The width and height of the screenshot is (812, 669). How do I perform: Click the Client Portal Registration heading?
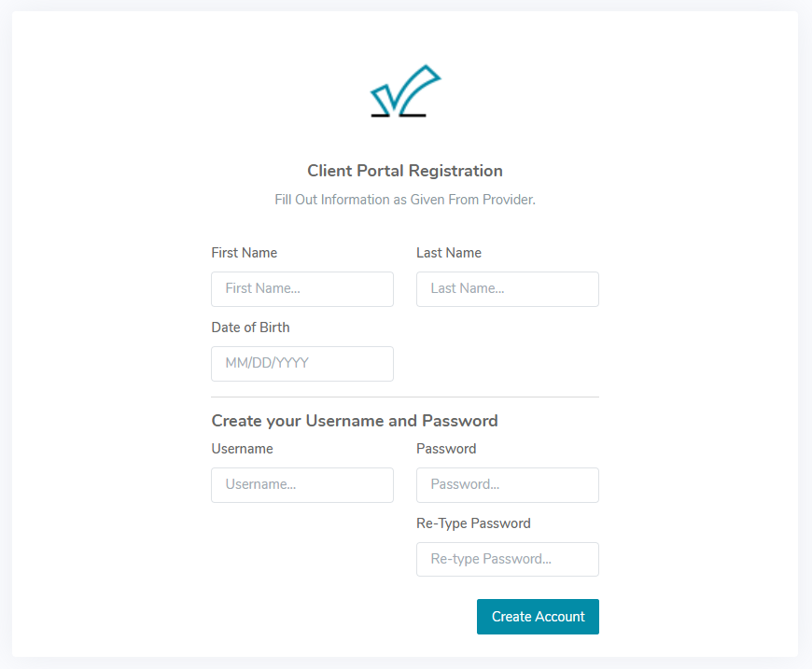tap(405, 171)
